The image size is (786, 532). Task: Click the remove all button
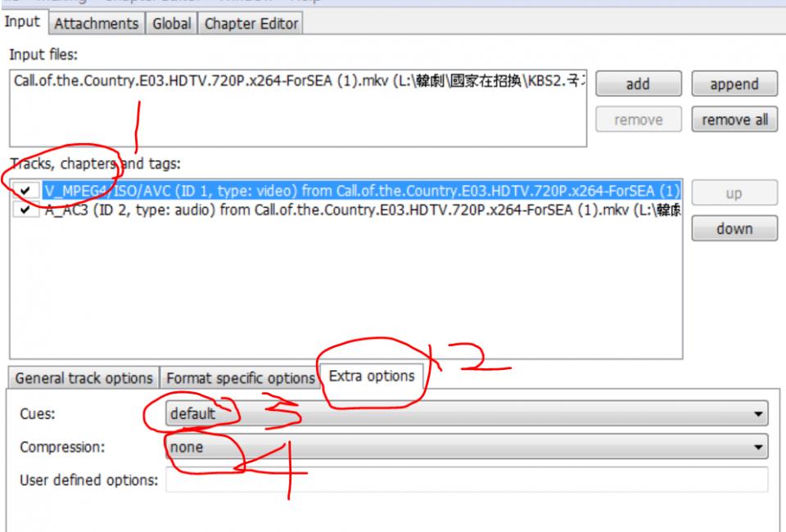coord(734,119)
